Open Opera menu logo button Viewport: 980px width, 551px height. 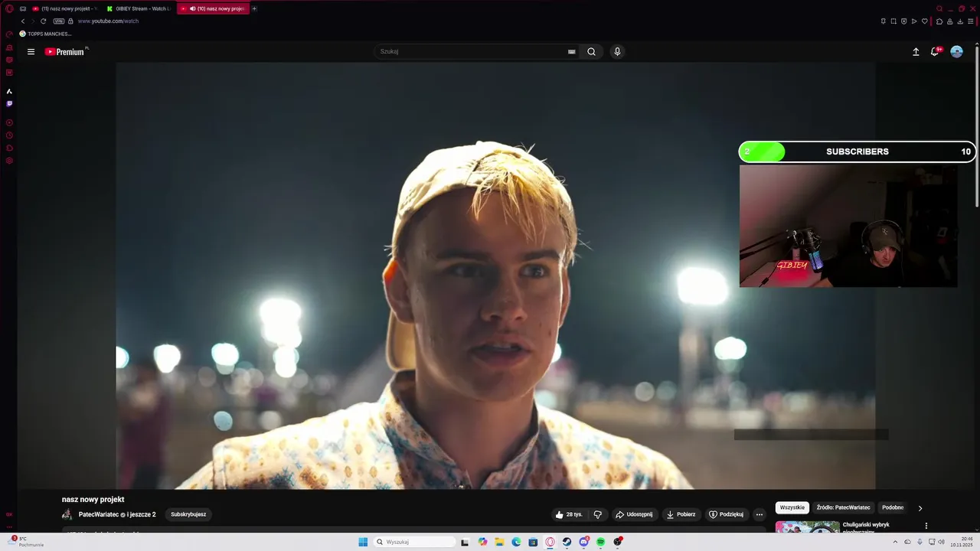[9, 8]
